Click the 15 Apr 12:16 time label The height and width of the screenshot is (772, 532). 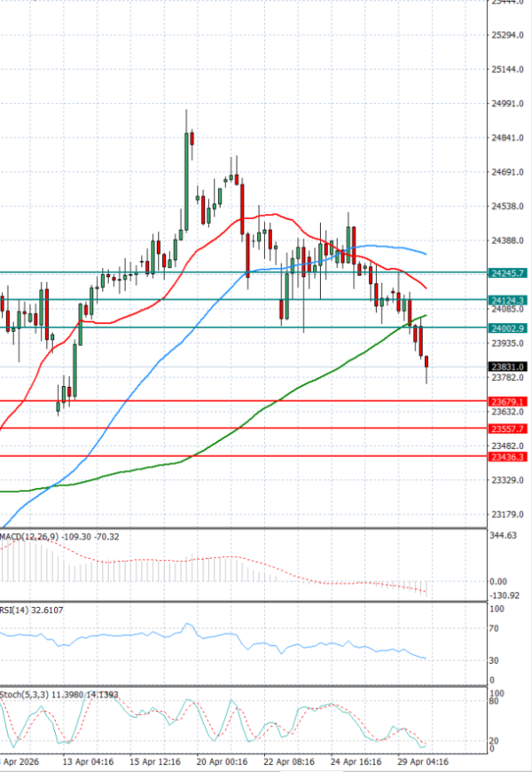pyautogui.click(x=155, y=761)
